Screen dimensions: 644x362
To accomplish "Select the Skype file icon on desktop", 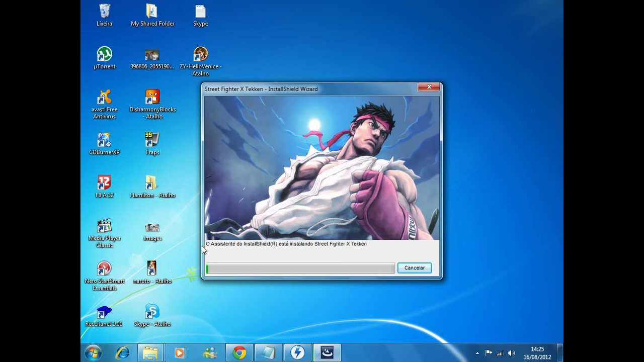I will pyautogui.click(x=200, y=15).
